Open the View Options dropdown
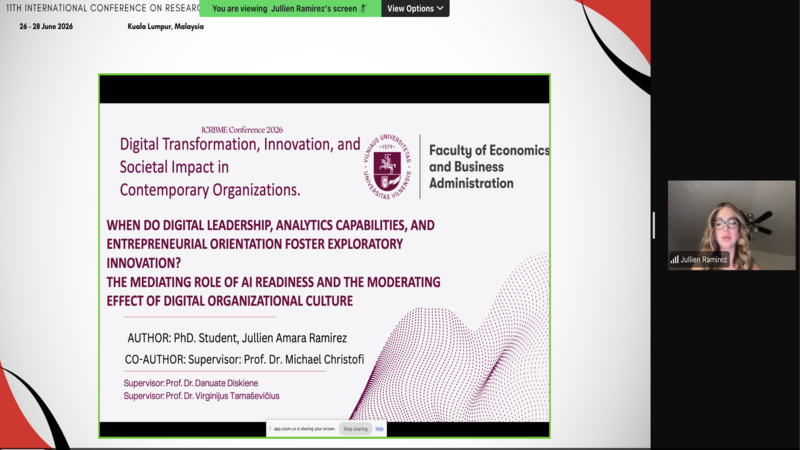The height and width of the screenshot is (450, 800). click(x=415, y=8)
